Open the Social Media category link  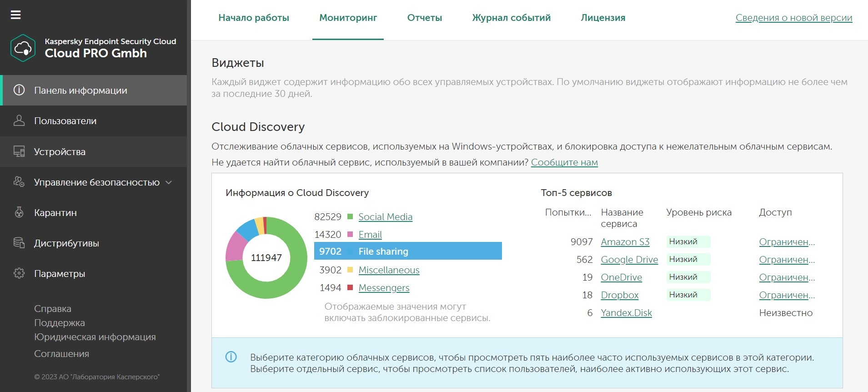click(385, 217)
